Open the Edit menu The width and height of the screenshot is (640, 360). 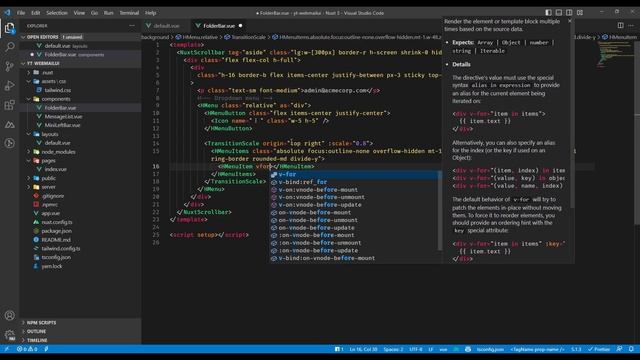pyautogui.click(x=36, y=13)
